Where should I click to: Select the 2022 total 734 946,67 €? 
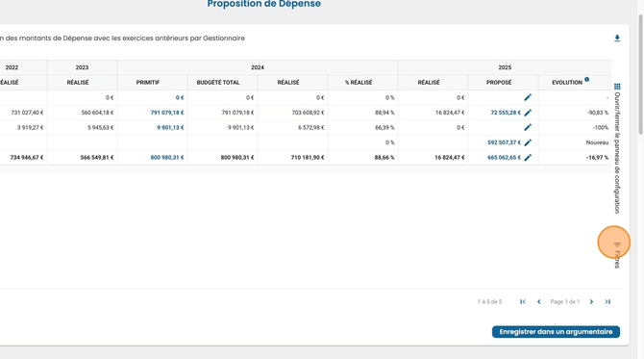point(27,158)
